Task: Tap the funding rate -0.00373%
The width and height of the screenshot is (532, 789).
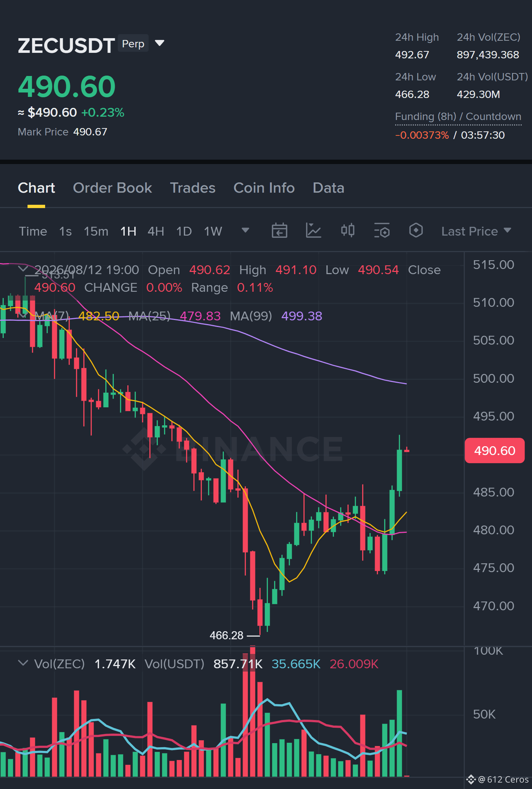Action: tap(422, 135)
